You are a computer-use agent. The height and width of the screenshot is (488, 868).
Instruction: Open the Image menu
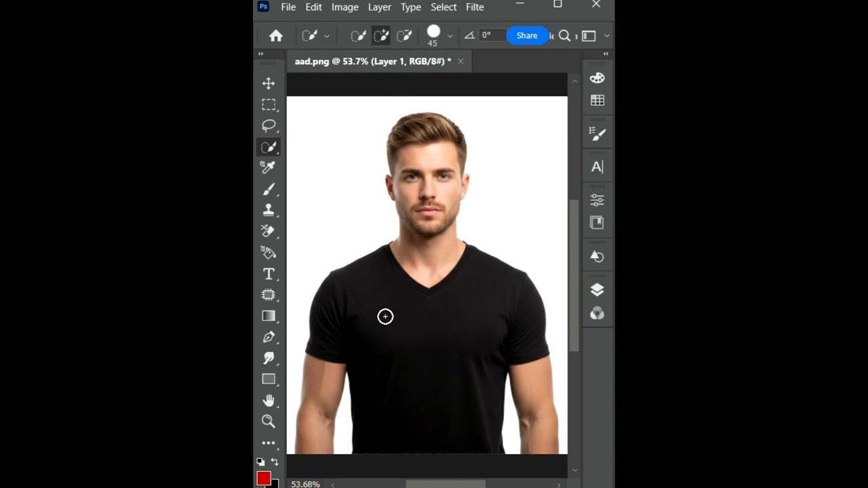tap(344, 7)
